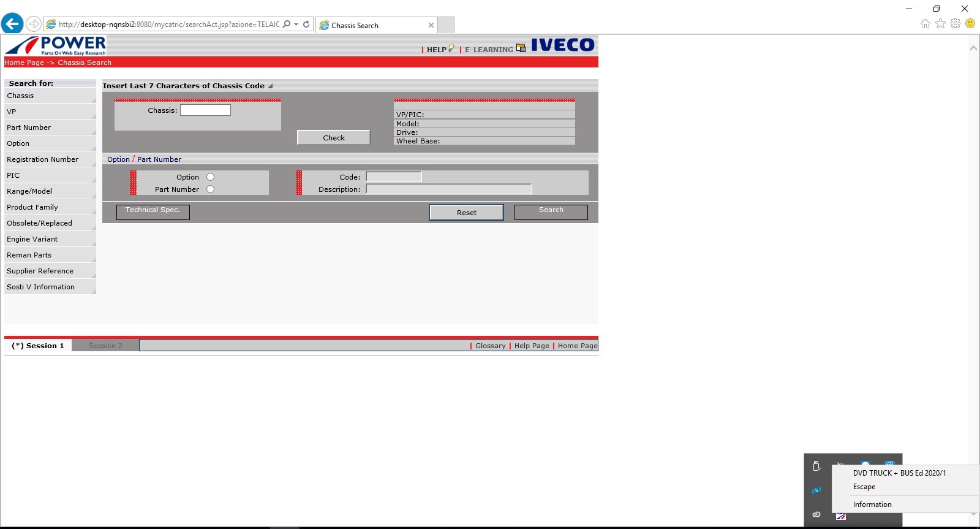Refresh the page with the reload icon
The height and width of the screenshot is (529, 980).
(x=306, y=25)
